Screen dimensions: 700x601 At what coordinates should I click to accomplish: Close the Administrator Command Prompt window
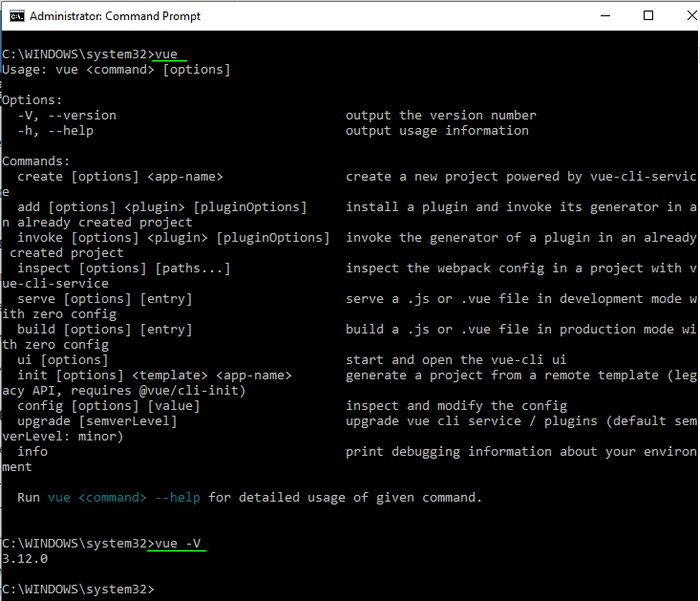click(691, 16)
